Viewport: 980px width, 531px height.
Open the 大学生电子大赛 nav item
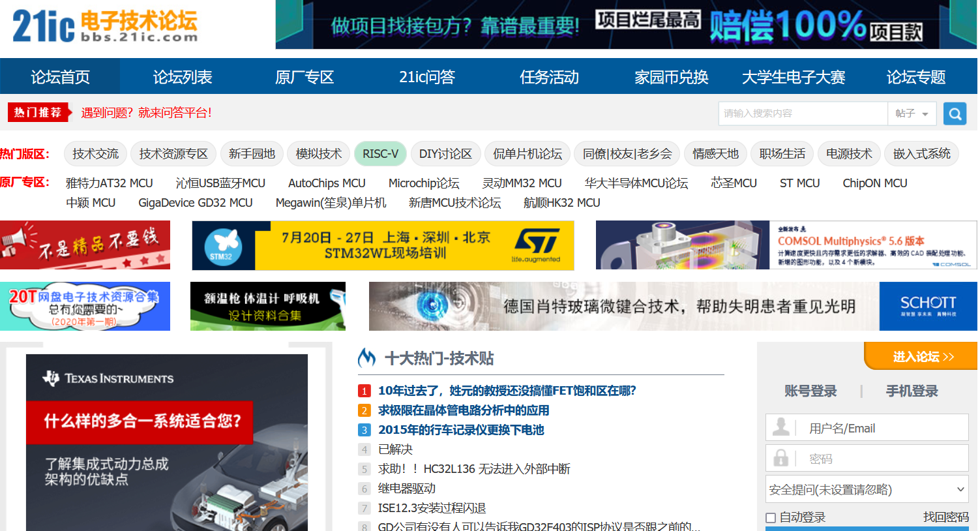coord(794,77)
